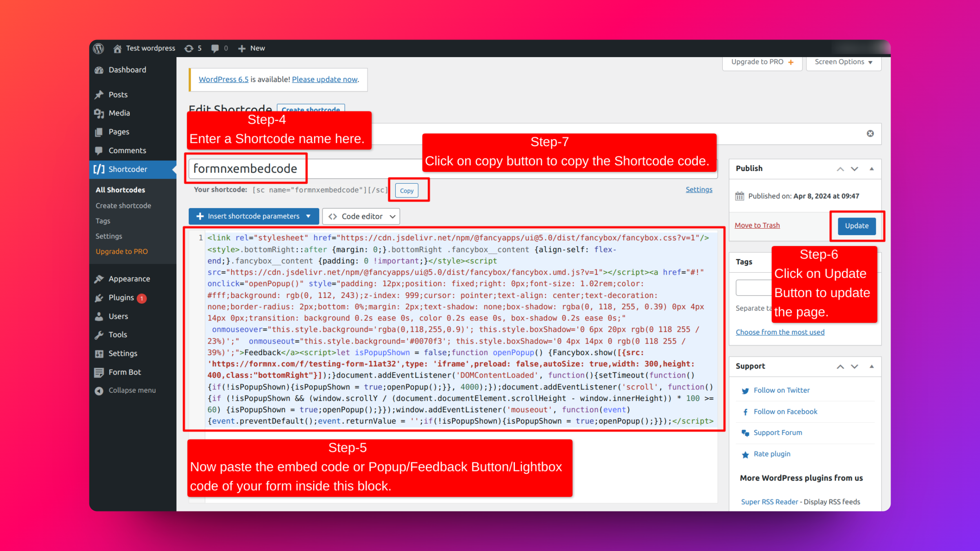
Task: Click the Support Forum chat icon
Action: click(745, 433)
